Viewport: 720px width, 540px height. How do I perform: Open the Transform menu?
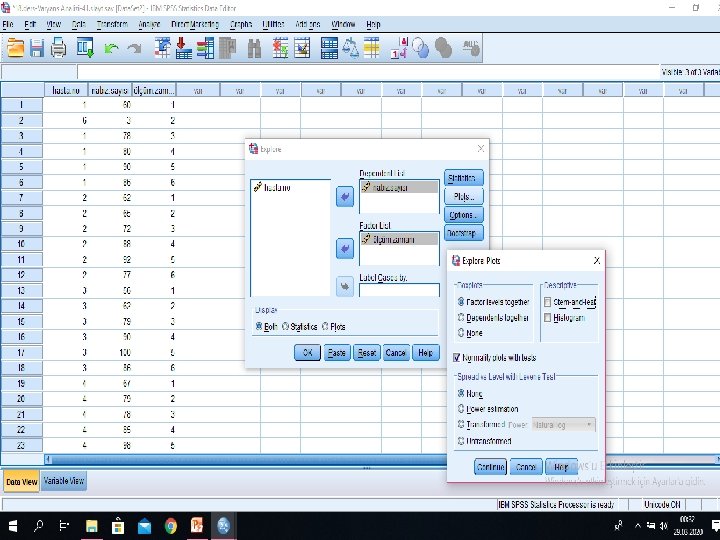(112, 24)
